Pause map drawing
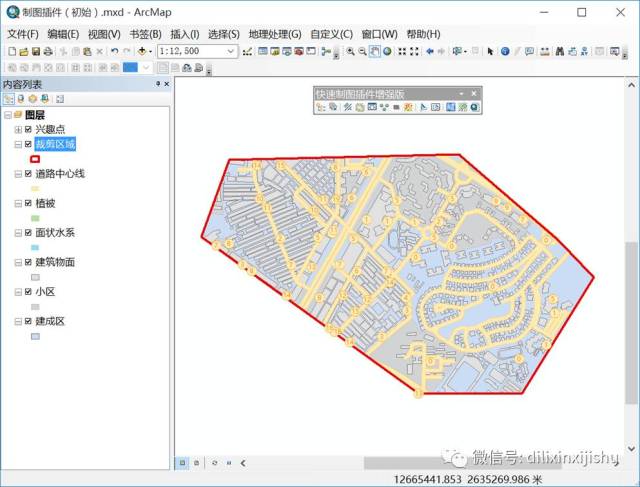640x487 pixels. 229,463
